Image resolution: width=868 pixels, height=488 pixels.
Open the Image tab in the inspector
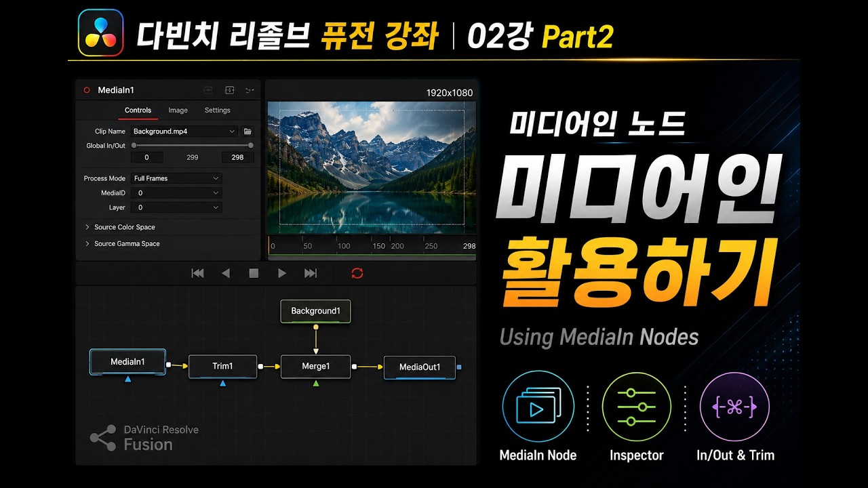click(178, 110)
